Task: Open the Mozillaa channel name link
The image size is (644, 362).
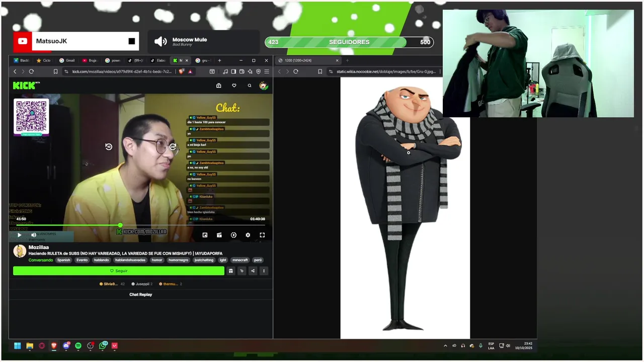Action: pyautogui.click(x=39, y=247)
